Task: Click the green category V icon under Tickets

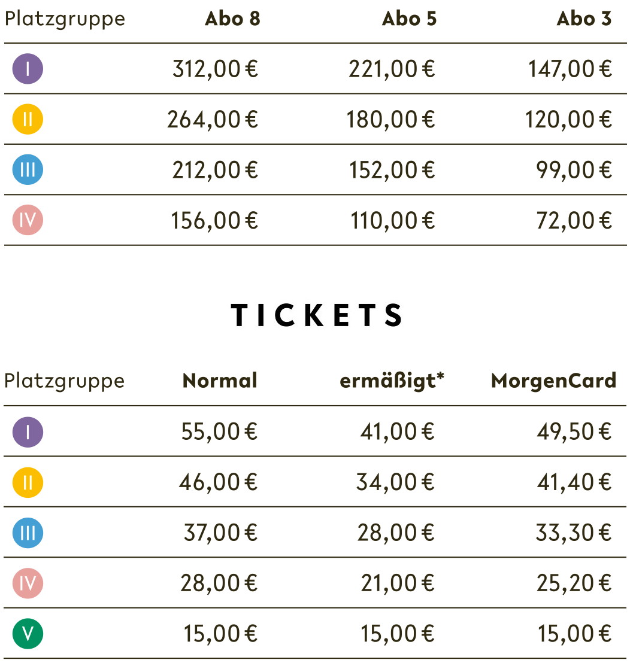Action: pos(28,634)
